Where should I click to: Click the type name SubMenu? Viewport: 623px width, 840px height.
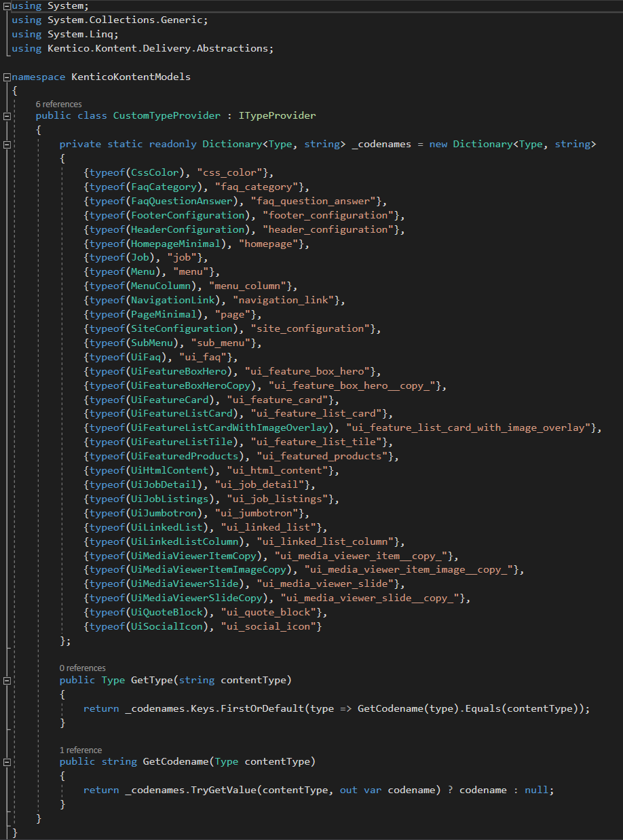152,344
